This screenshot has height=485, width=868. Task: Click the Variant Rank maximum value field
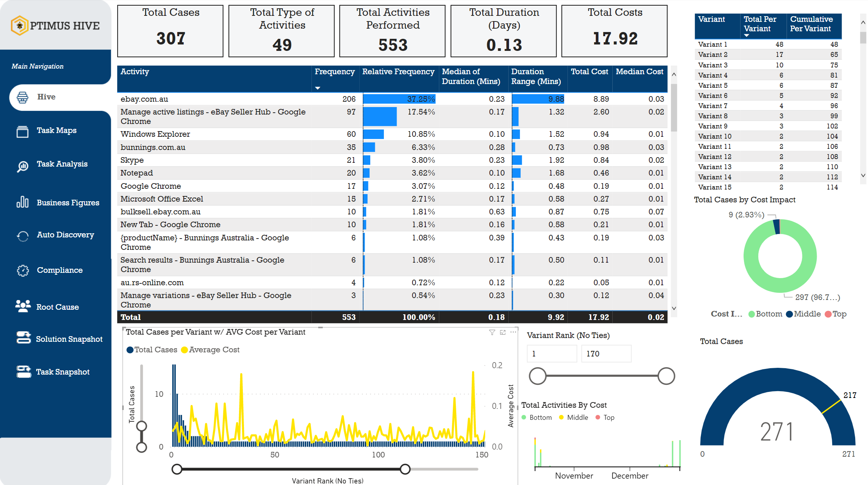pos(606,353)
